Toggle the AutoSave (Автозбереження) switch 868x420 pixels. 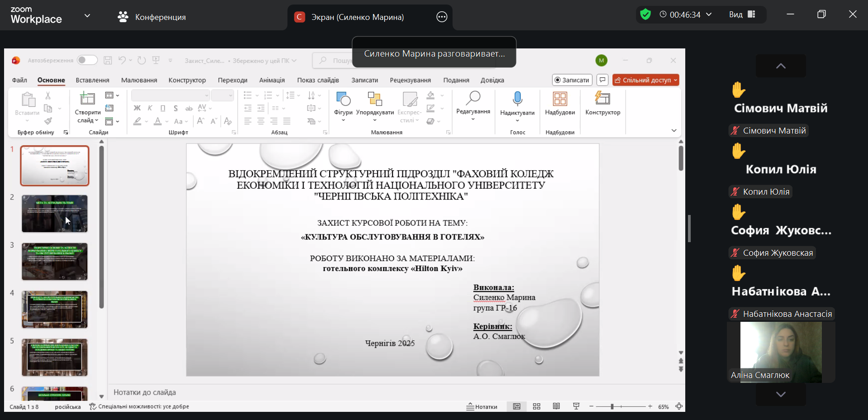pyautogui.click(x=87, y=60)
